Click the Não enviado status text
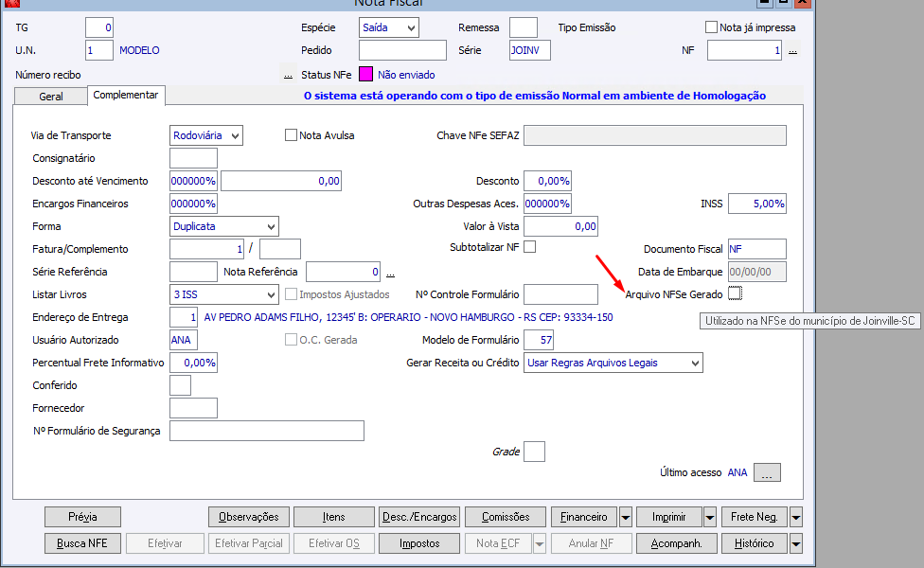 pyautogui.click(x=406, y=75)
